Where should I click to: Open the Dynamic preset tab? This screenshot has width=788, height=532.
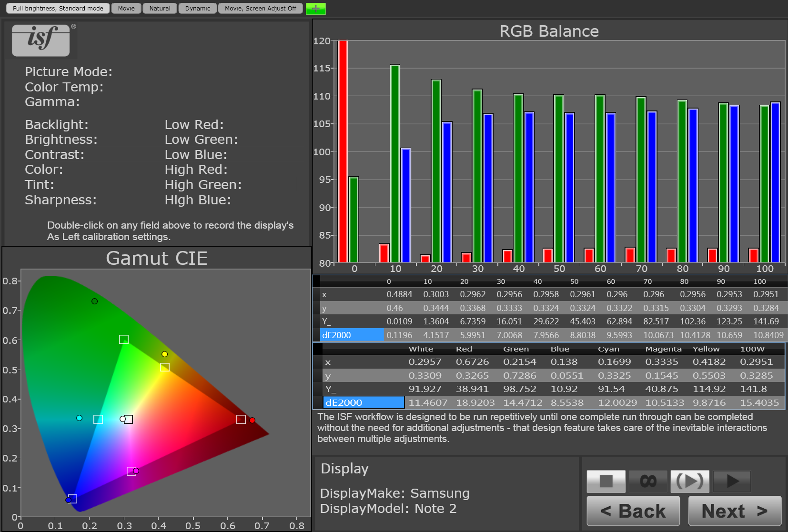click(x=197, y=8)
